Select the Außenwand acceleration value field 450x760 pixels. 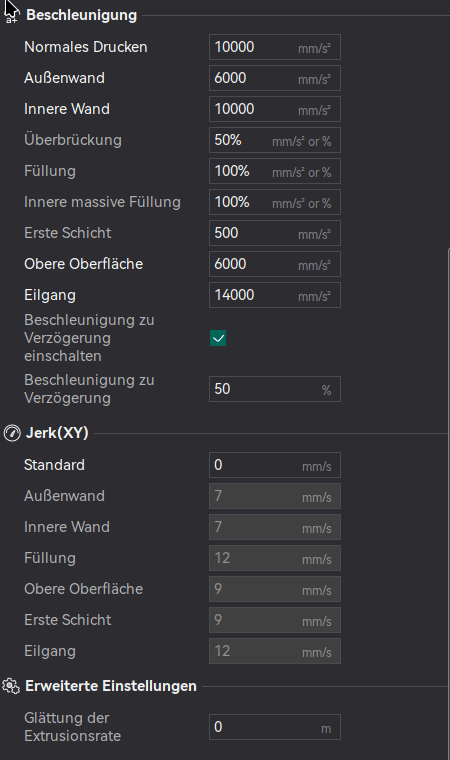coord(275,78)
